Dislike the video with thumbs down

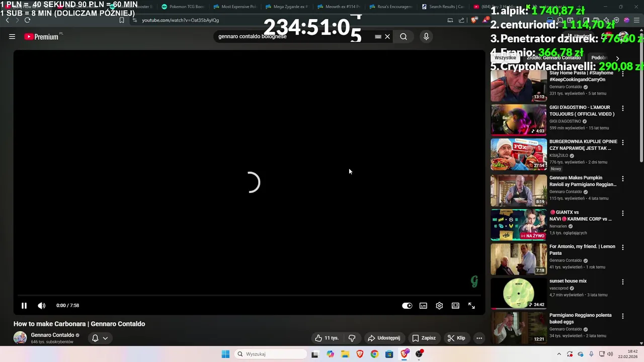[x=352, y=338]
